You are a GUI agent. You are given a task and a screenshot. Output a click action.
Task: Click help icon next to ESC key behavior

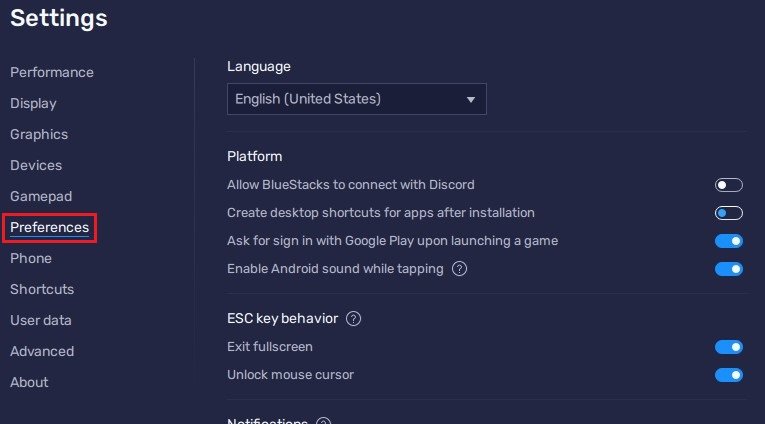point(353,319)
